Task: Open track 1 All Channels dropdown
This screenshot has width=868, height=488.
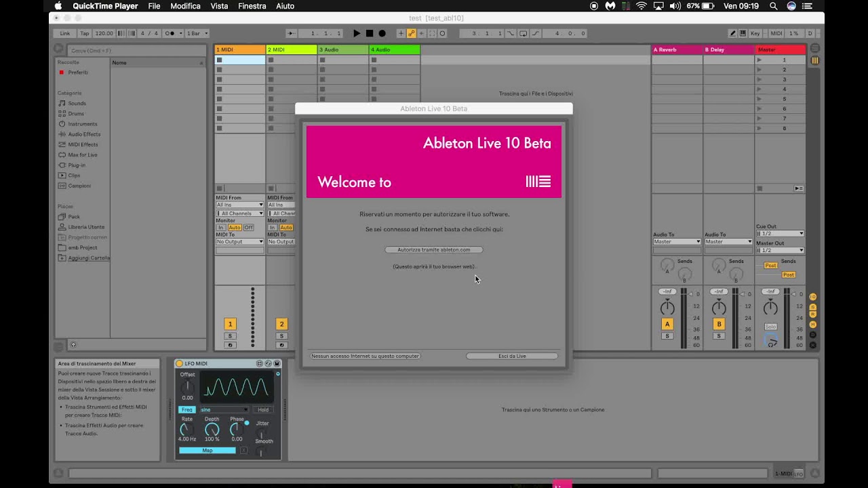Action: pyautogui.click(x=239, y=213)
